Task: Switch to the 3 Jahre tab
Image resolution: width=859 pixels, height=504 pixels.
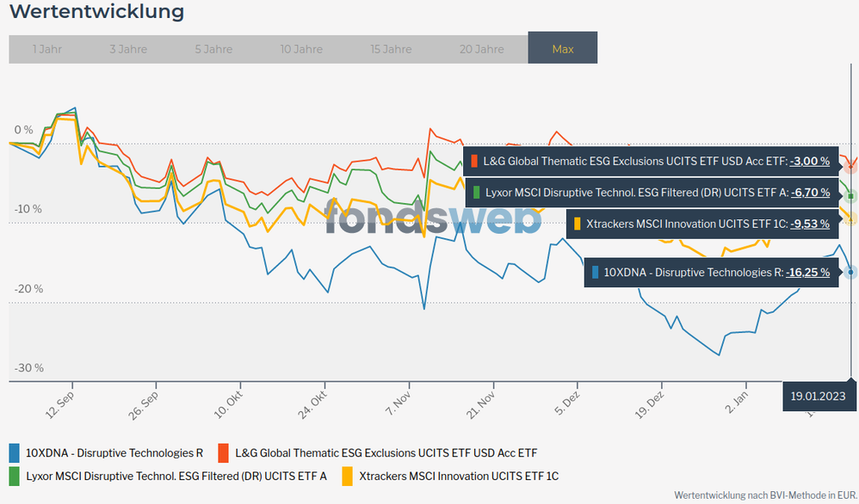Action: tap(128, 49)
